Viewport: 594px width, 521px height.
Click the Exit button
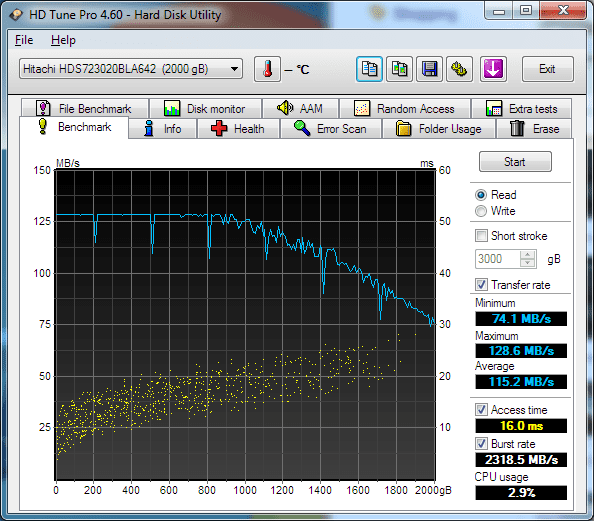pos(547,69)
